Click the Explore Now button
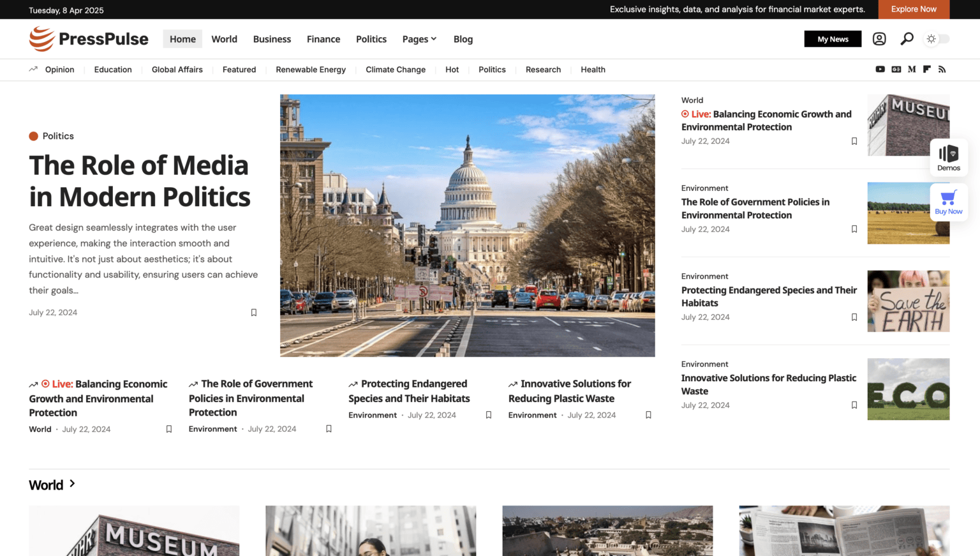The height and width of the screenshot is (556, 980). [x=914, y=10]
